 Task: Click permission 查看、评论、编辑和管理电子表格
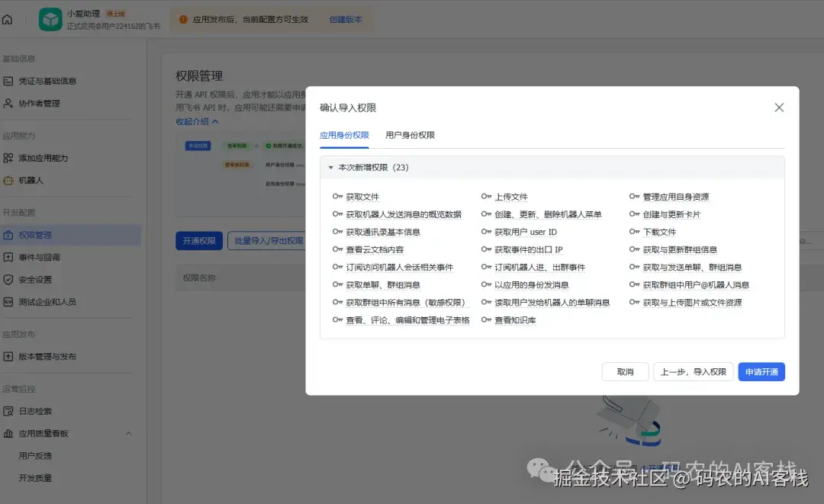click(x=407, y=320)
